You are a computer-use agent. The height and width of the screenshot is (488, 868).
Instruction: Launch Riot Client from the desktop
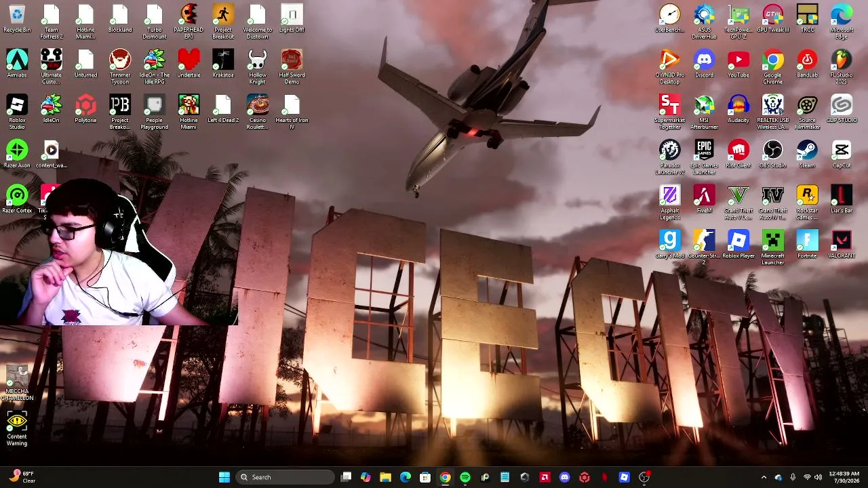click(738, 155)
